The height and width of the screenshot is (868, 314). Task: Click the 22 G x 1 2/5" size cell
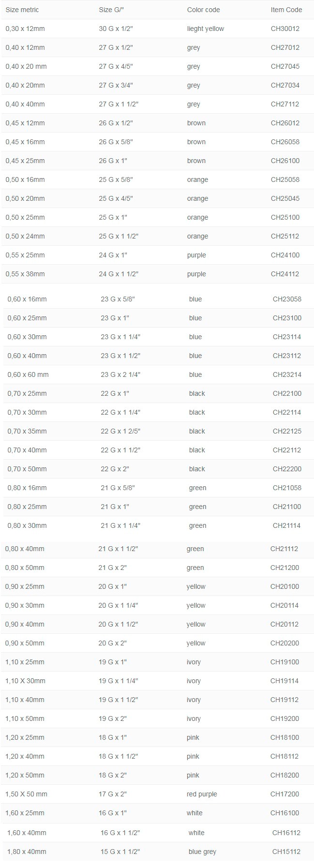[x=120, y=431]
